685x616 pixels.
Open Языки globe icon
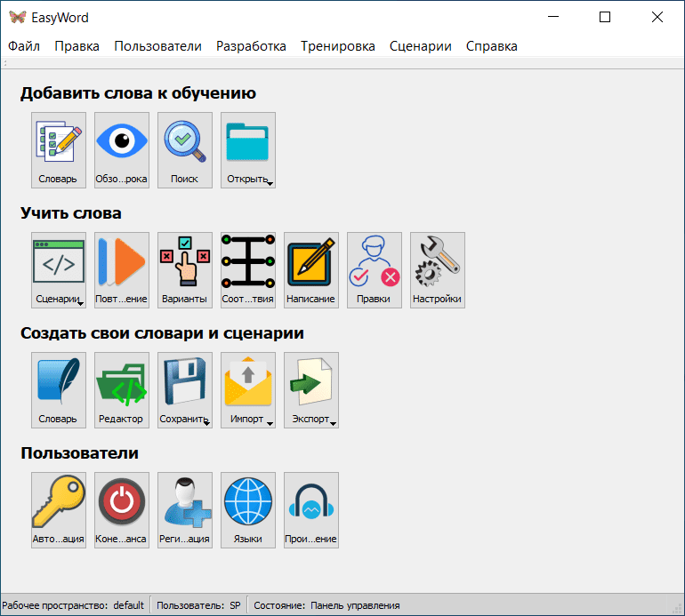(x=248, y=510)
